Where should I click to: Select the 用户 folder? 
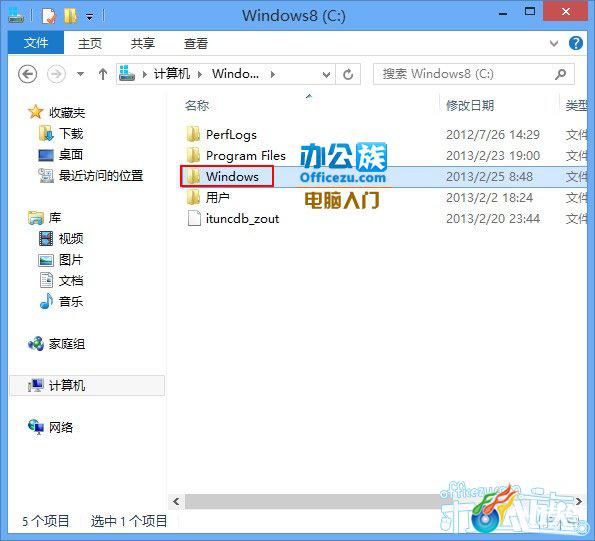click(x=218, y=198)
